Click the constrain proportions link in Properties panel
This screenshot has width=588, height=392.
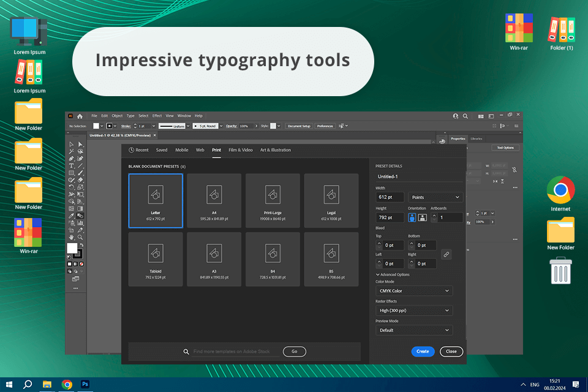514,170
